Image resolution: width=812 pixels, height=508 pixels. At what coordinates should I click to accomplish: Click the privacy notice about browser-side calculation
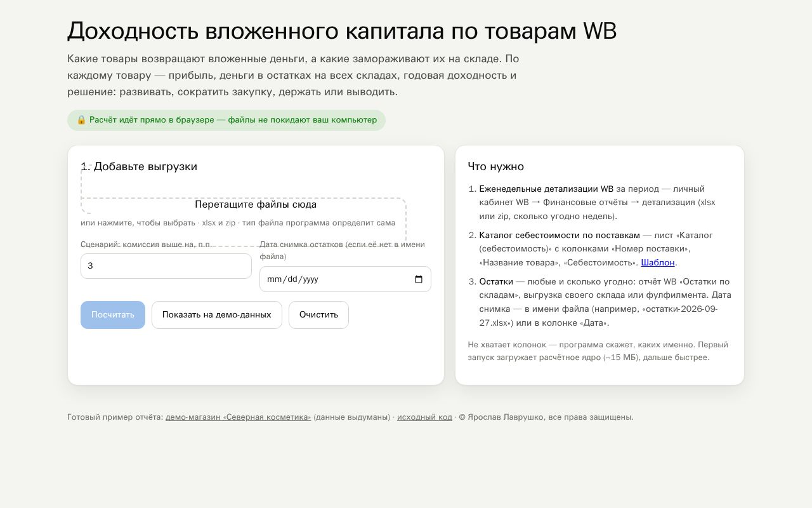226,120
